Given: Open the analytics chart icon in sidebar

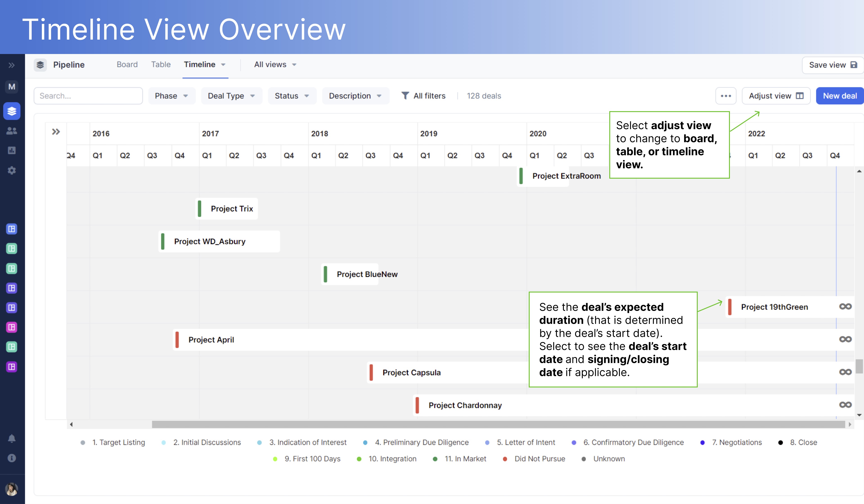Looking at the screenshot, I should pos(12,150).
